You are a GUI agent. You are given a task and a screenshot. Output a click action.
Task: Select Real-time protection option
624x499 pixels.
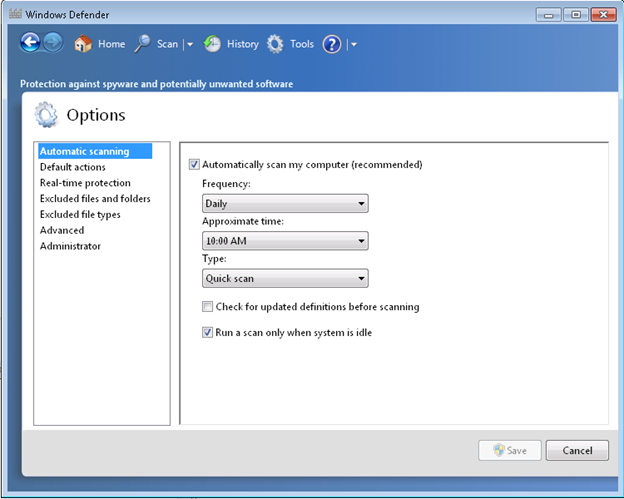85,183
